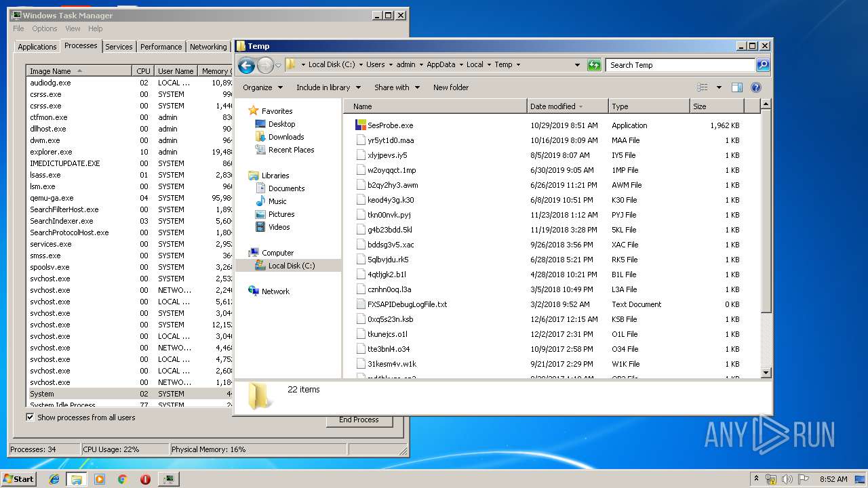Open Windows Media Player taskbar icon
The width and height of the screenshot is (868, 488).
(100, 479)
